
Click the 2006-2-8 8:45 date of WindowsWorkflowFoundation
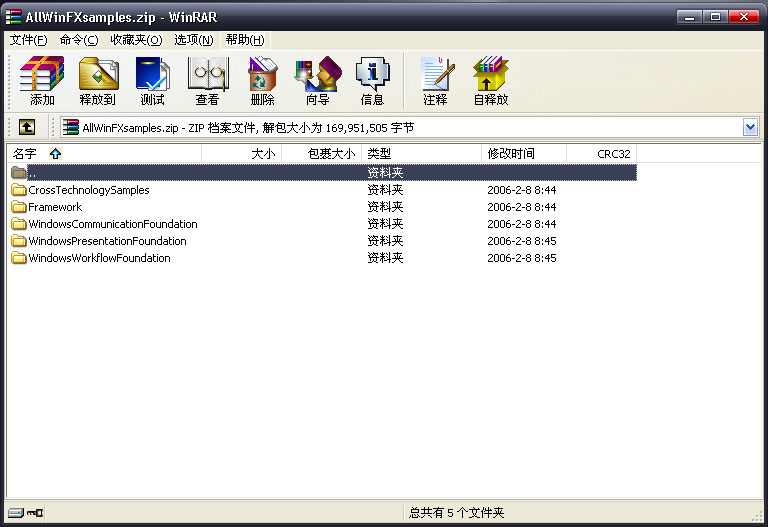pos(522,258)
